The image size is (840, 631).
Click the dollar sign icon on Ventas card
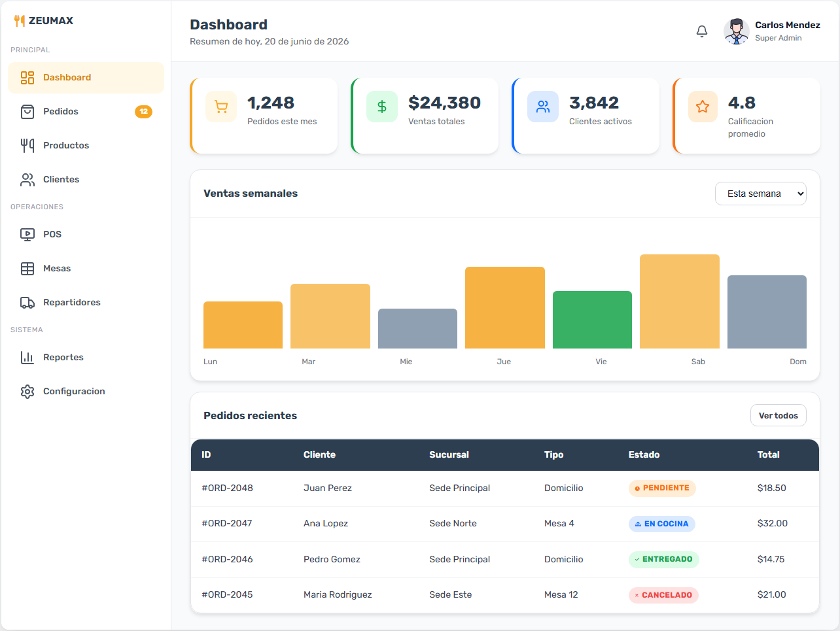382,107
